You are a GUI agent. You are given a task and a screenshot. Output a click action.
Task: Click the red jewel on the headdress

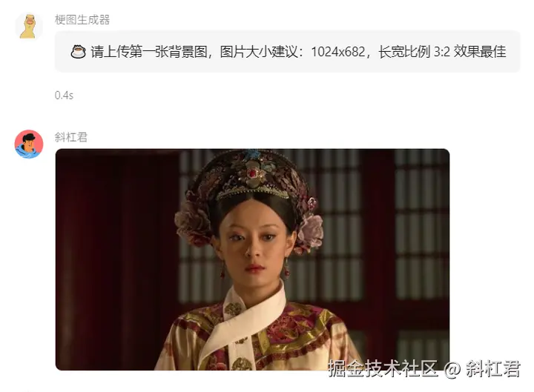[253, 173]
